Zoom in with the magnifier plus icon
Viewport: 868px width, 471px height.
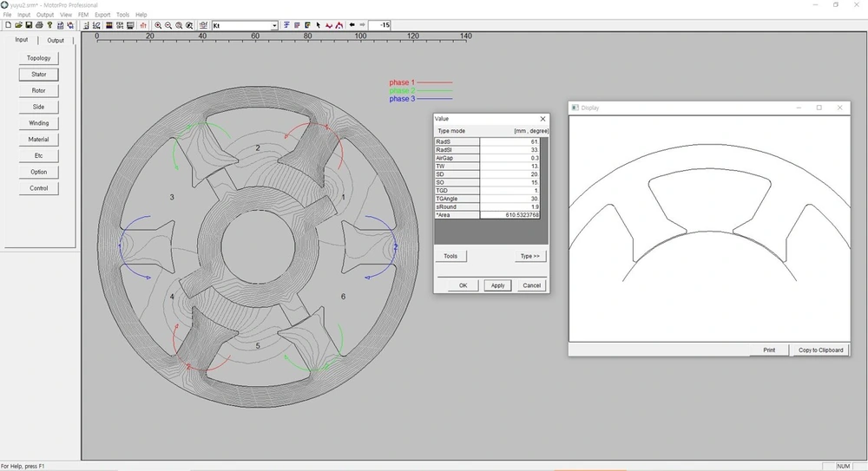click(x=158, y=25)
